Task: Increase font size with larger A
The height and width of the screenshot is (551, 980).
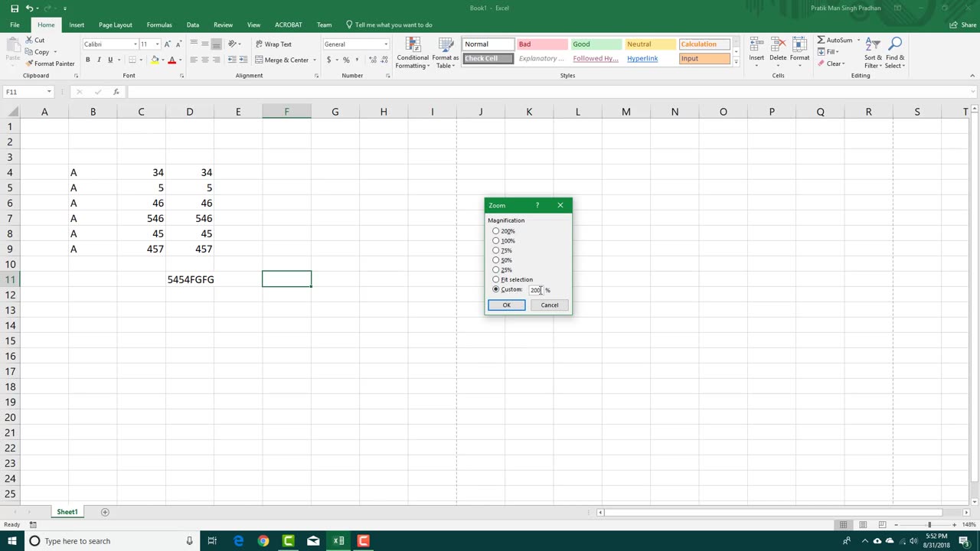Action: click(x=168, y=44)
